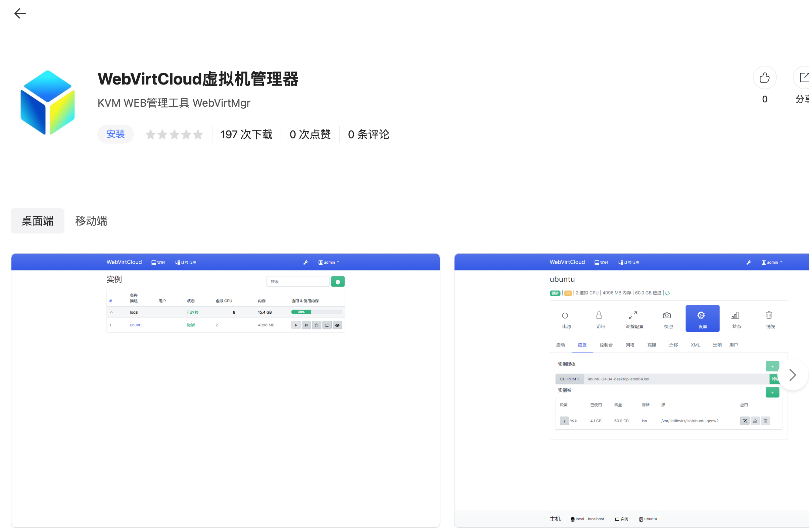Switch to the 移动端 tab
The image size is (809, 532).
91,221
